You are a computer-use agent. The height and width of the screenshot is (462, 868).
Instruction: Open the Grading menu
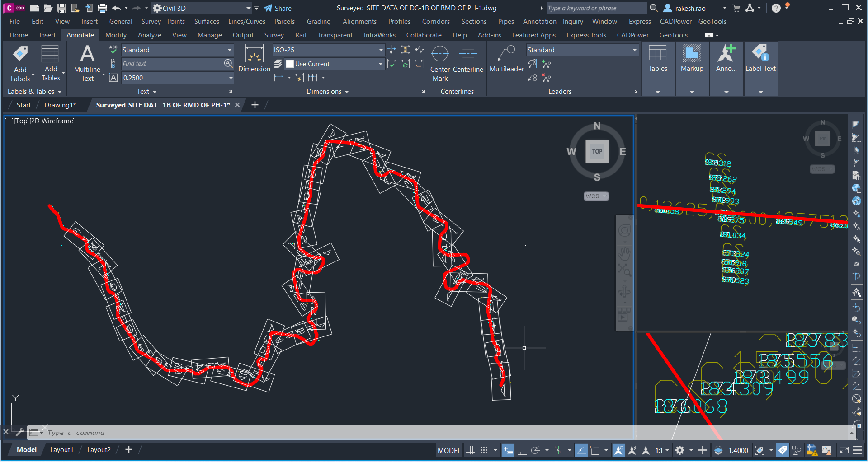[319, 21]
